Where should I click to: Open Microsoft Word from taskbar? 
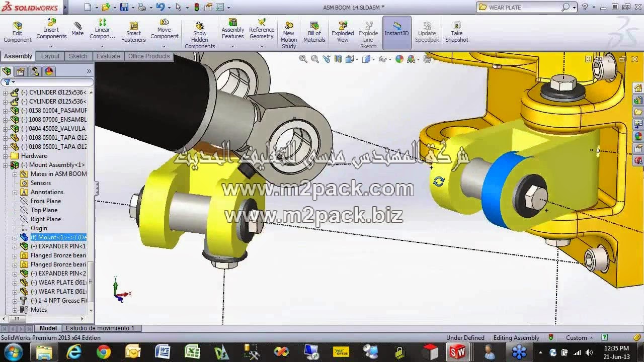pyautogui.click(x=163, y=352)
